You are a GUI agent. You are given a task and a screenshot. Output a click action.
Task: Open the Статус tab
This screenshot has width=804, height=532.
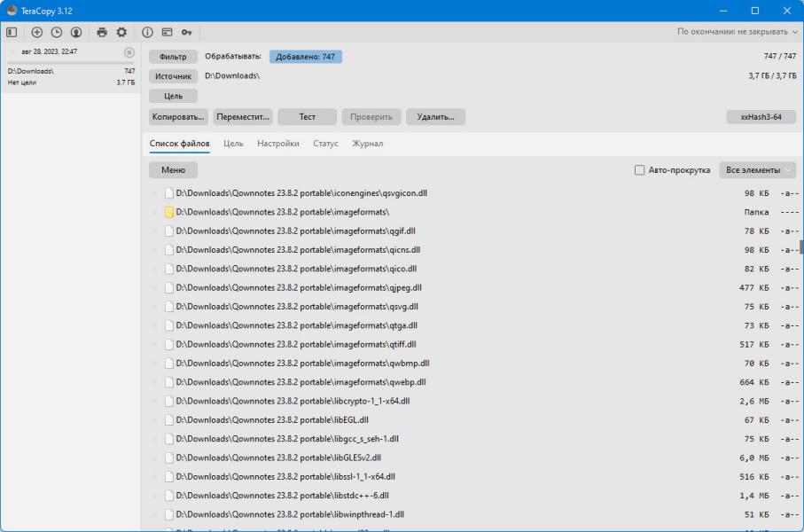325,144
